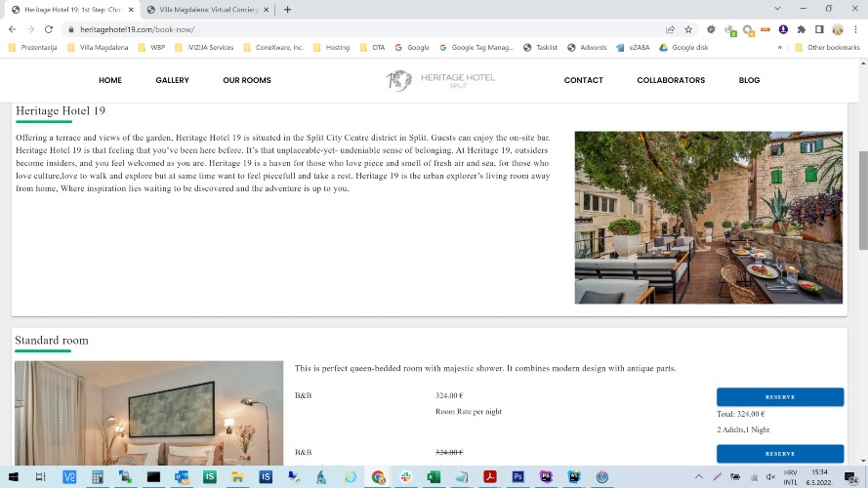868x488 pixels.
Task: Open the Windows Start menu
Action: point(14,477)
